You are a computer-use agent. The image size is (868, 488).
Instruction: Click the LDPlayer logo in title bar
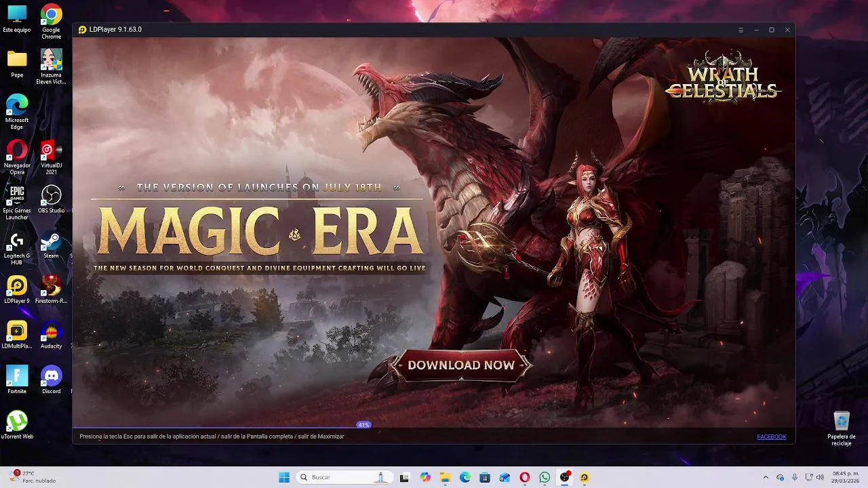(83, 30)
